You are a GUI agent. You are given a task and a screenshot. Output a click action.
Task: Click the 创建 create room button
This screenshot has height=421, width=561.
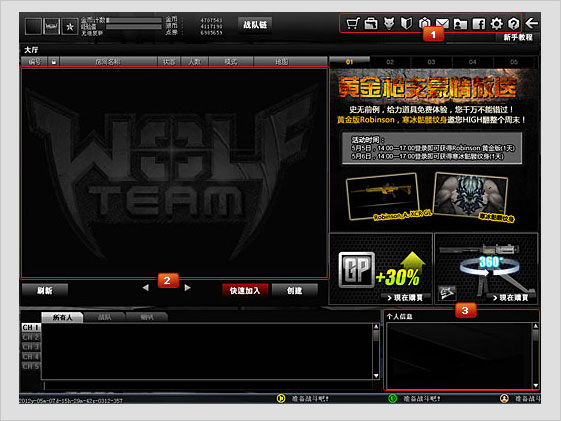[x=295, y=290]
